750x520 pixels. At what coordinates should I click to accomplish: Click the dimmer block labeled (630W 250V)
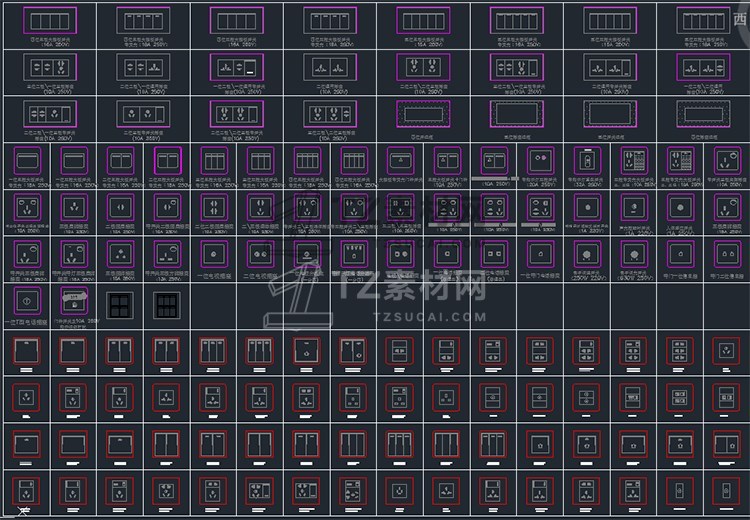click(x=634, y=254)
